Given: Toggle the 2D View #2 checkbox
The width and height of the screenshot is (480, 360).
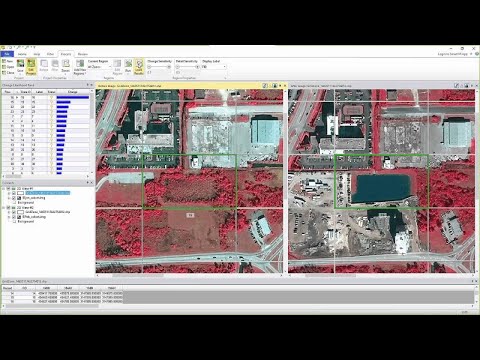Looking at the screenshot, I should coord(9,207).
